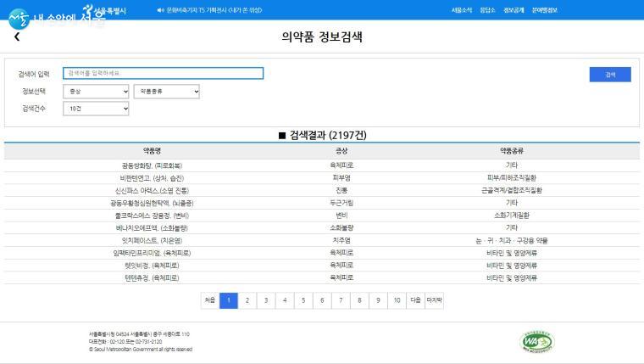This screenshot has width=644, height=364.
Task: Open the 10건 result-count dropdown
Action: (x=96, y=109)
